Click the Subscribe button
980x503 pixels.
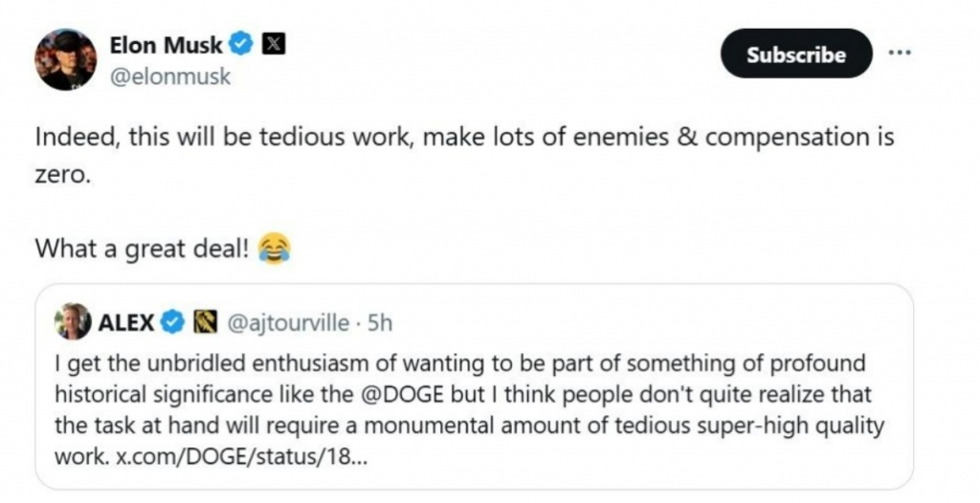[x=795, y=55]
